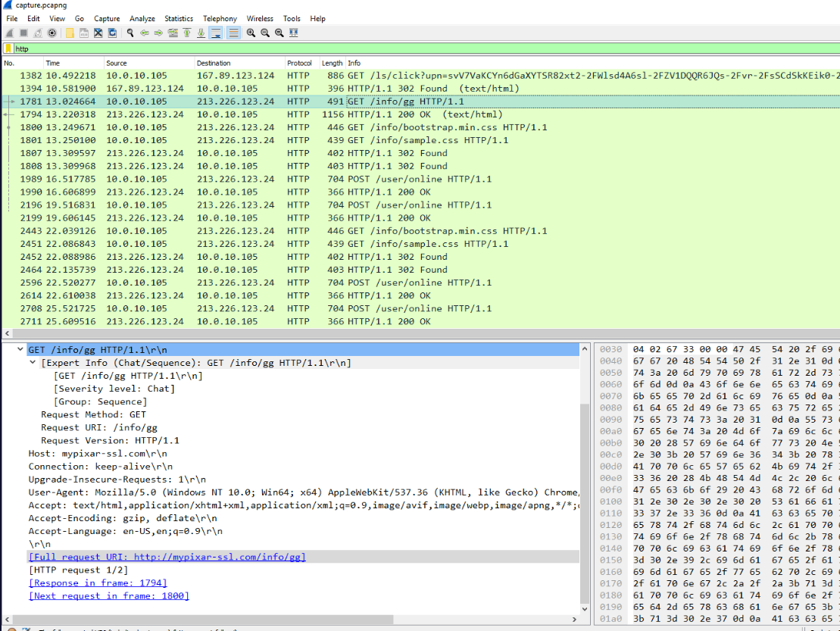Select packet 1800 bootstrap.min.css request
840x631 pixels.
click(x=420, y=127)
